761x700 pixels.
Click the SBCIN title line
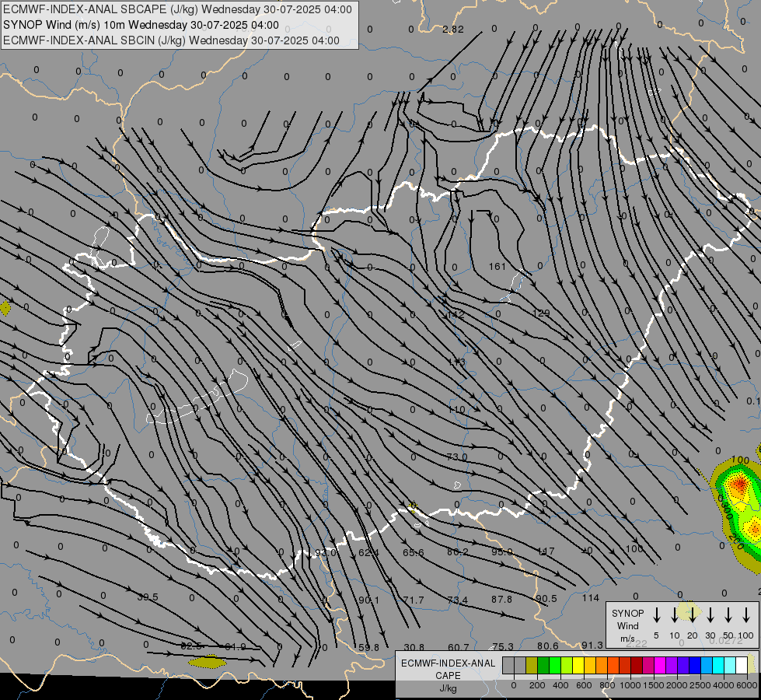coord(171,40)
